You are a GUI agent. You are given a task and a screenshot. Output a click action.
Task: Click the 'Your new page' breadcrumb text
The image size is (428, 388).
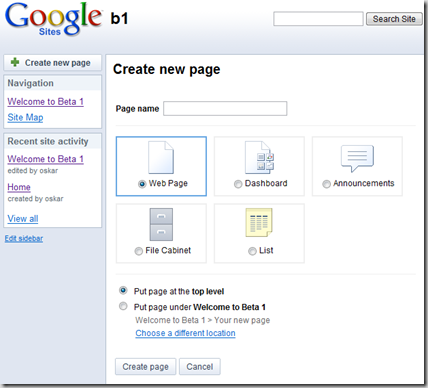click(242, 320)
